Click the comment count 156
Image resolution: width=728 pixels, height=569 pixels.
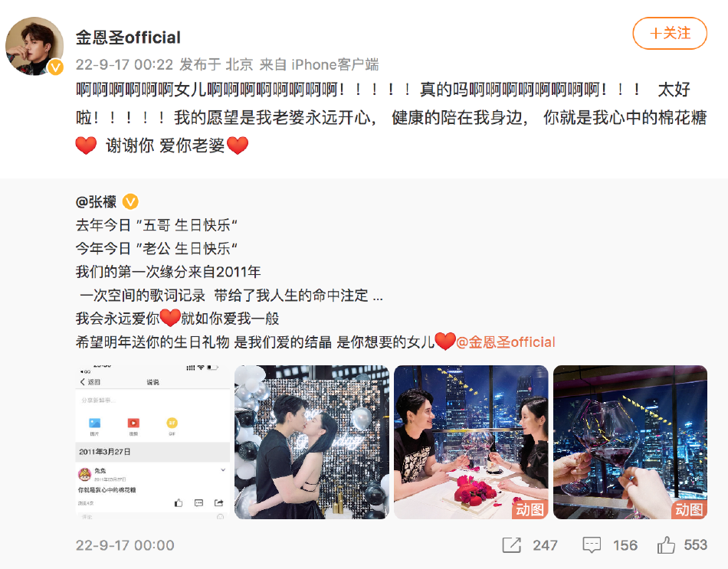click(625, 544)
